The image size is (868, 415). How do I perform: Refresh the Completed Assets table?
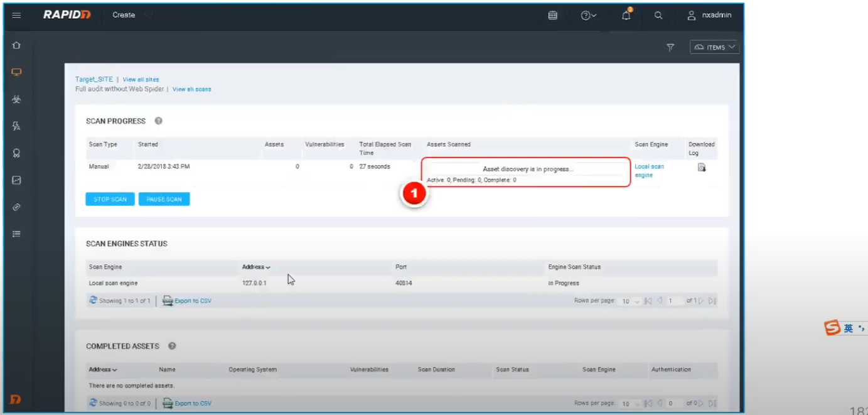tap(93, 403)
